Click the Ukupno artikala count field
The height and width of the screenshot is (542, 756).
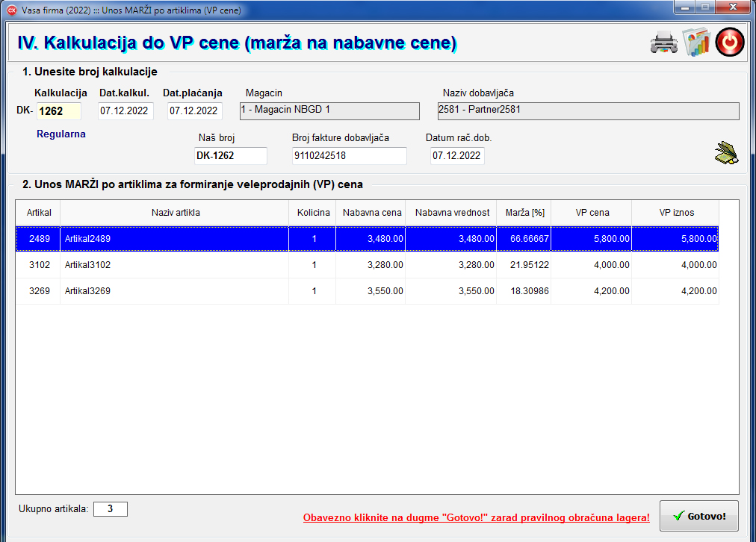[x=111, y=508]
